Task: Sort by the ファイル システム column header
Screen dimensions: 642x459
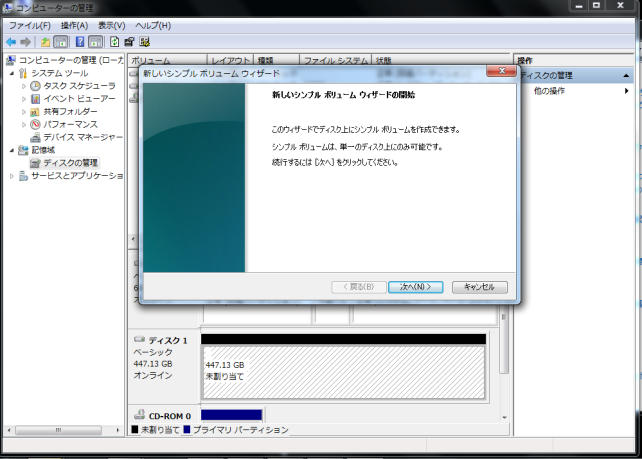Action: click(x=335, y=60)
